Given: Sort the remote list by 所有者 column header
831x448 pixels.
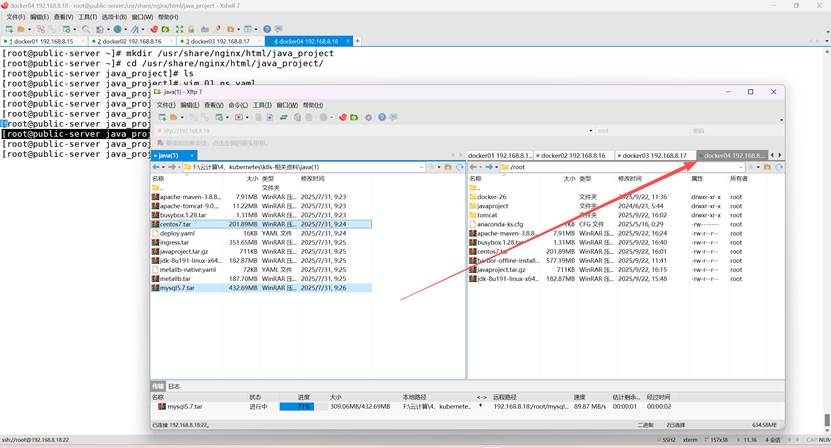Looking at the screenshot, I should point(739,179).
